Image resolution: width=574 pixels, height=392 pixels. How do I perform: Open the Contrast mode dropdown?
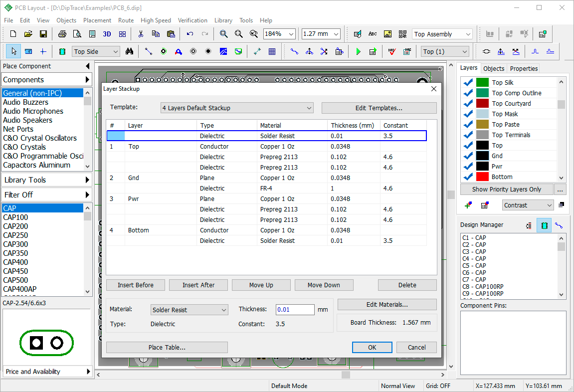point(528,205)
